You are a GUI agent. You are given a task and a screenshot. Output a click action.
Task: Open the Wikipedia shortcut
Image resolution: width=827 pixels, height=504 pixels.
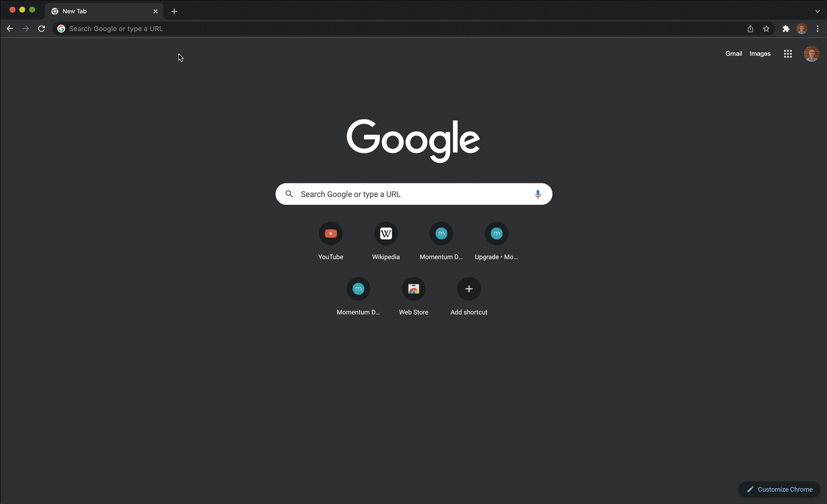point(386,241)
